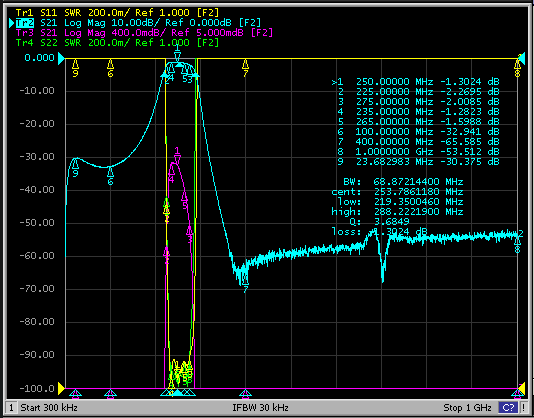Click cyan marker 6 on the S21 curve
Image resolution: width=534 pixels, height=418 pixels.
(110, 172)
